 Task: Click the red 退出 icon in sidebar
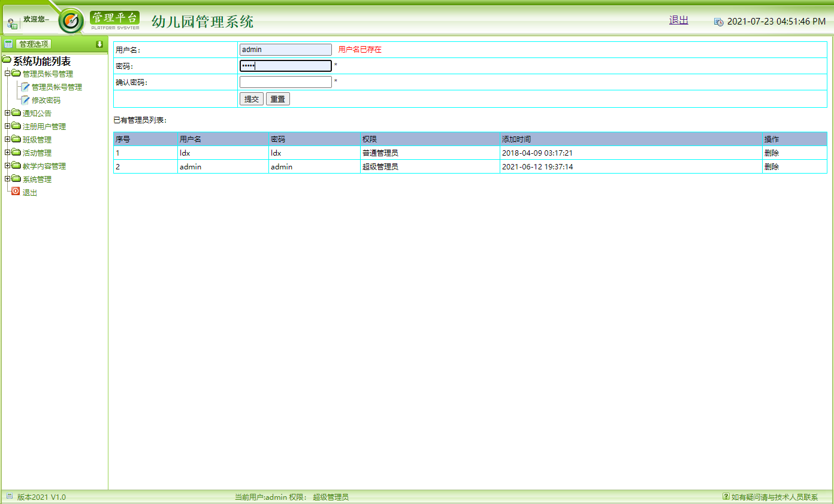coord(16,191)
